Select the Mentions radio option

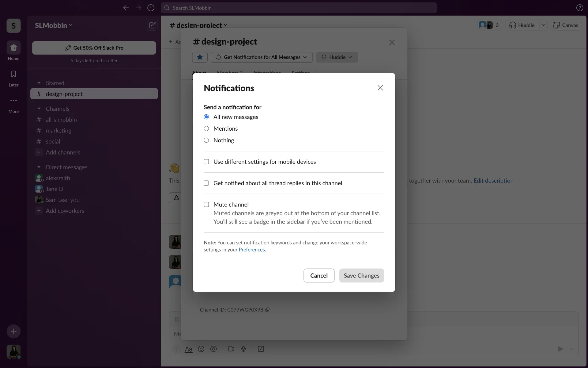206,128
